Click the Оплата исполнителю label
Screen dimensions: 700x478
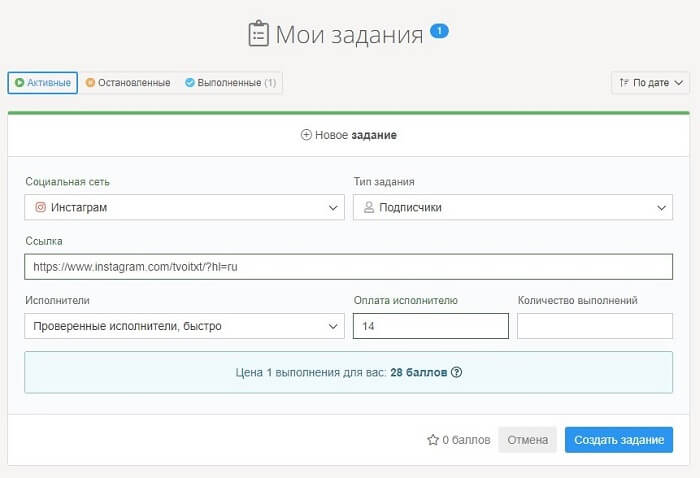(x=406, y=300)
